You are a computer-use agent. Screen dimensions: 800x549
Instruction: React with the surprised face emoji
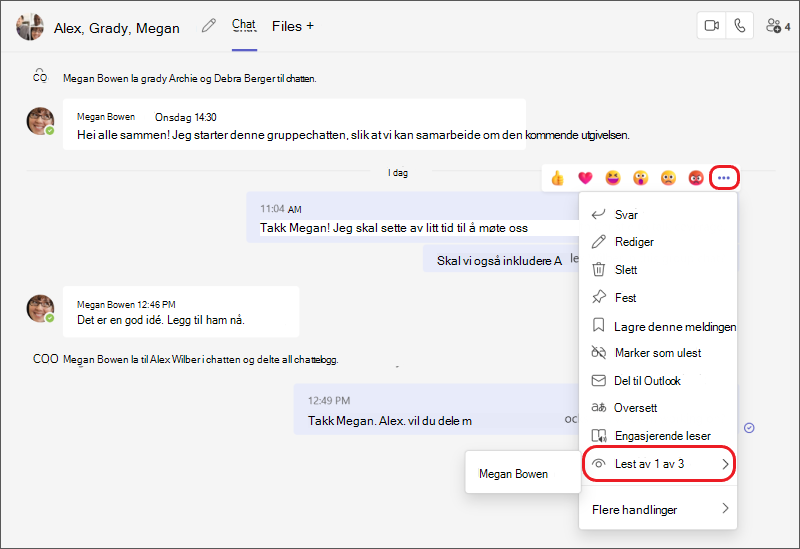point(640,178)
